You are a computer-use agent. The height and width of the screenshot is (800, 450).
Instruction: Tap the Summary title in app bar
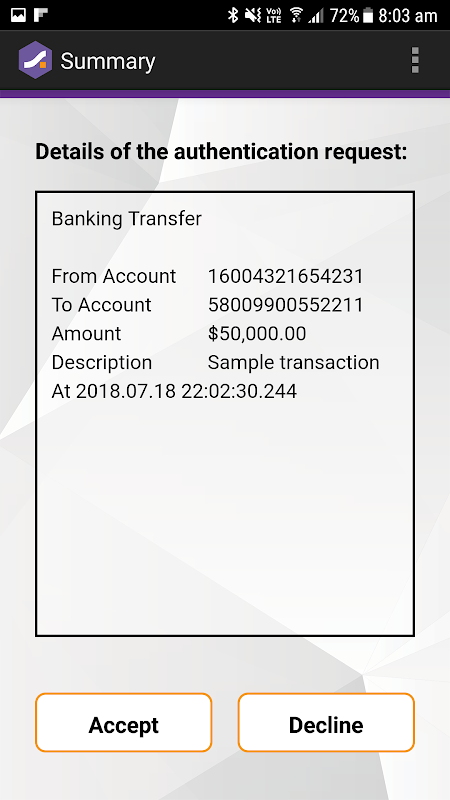[108, 62]
